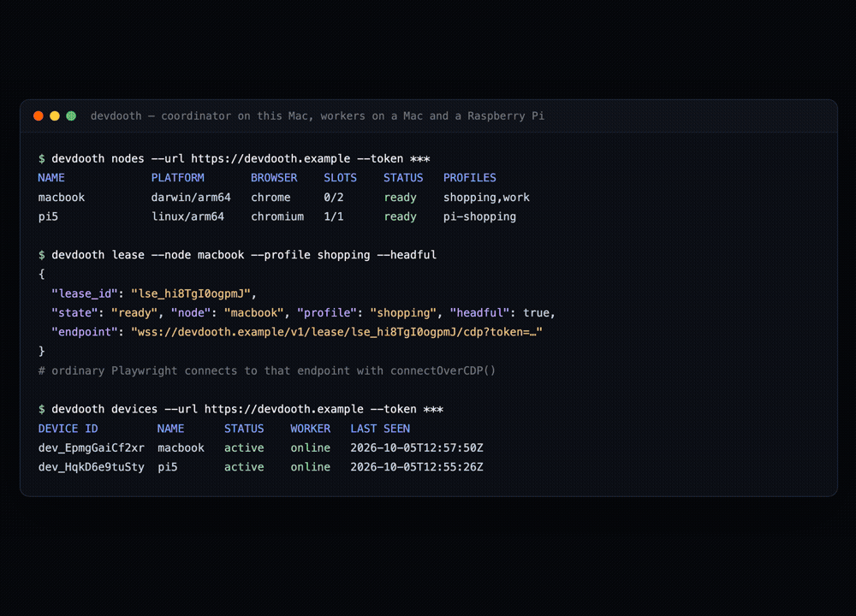Click device id 'dev_EpmgGaiCf2xr'

tap(92, 448)
